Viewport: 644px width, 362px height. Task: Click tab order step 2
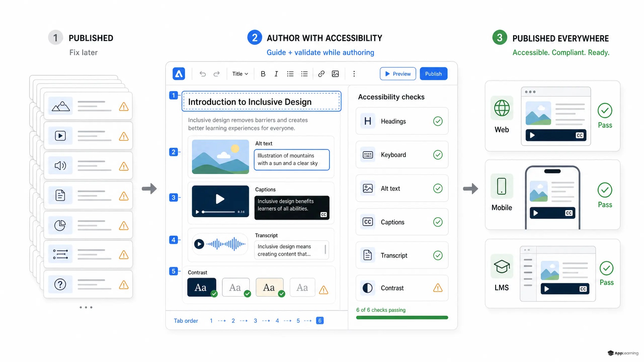pyautogui.click(x=233, y=321)
